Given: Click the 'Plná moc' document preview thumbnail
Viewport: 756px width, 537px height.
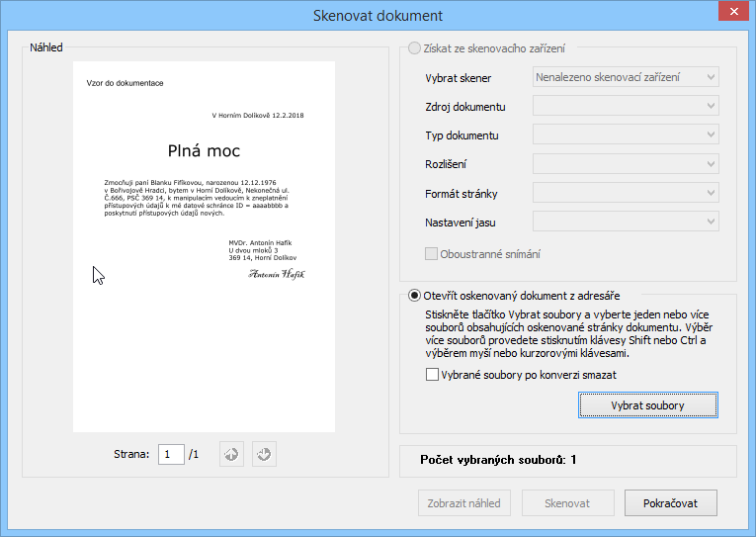Looking at the screenshot, I should [205, 246].
